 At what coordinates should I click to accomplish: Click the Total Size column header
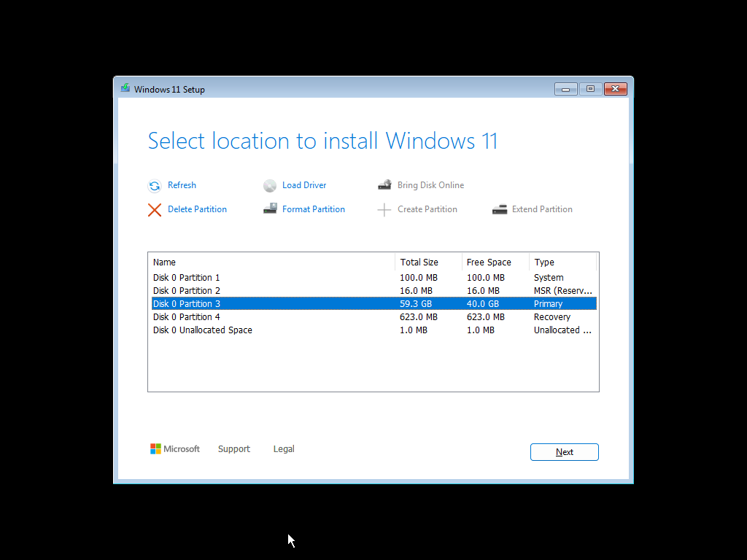[428, 262]
